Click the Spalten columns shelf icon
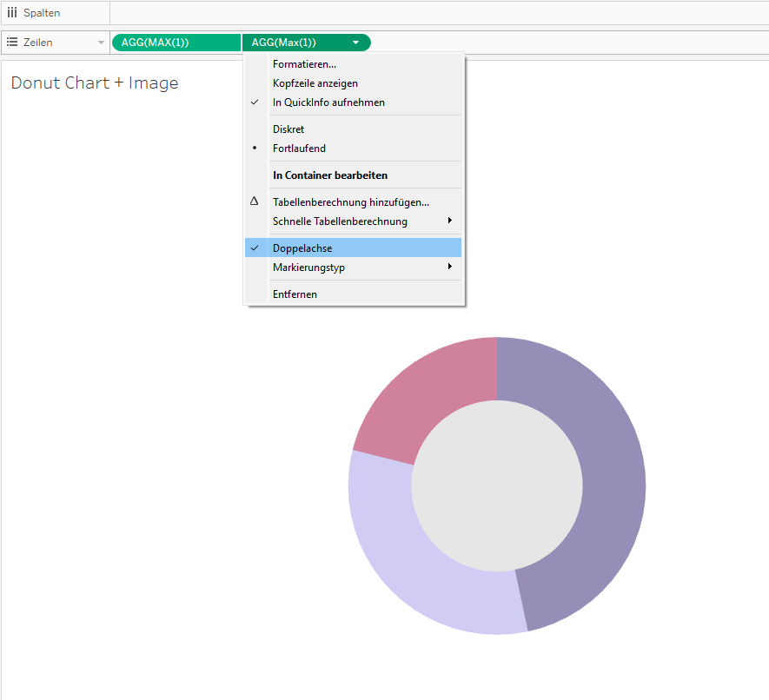The image size is (769, 700). click(12, 13)
